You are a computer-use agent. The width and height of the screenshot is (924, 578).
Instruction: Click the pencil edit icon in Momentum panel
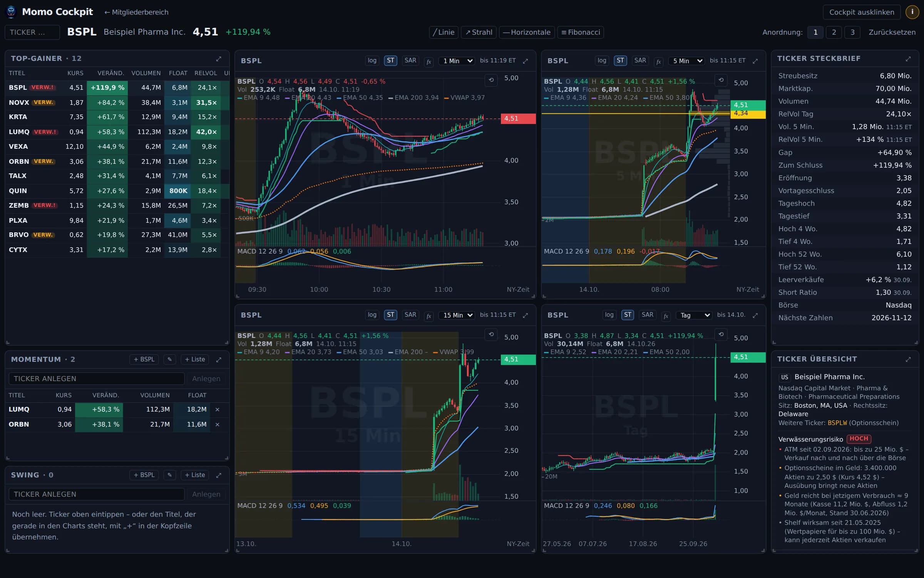[170, 360]
